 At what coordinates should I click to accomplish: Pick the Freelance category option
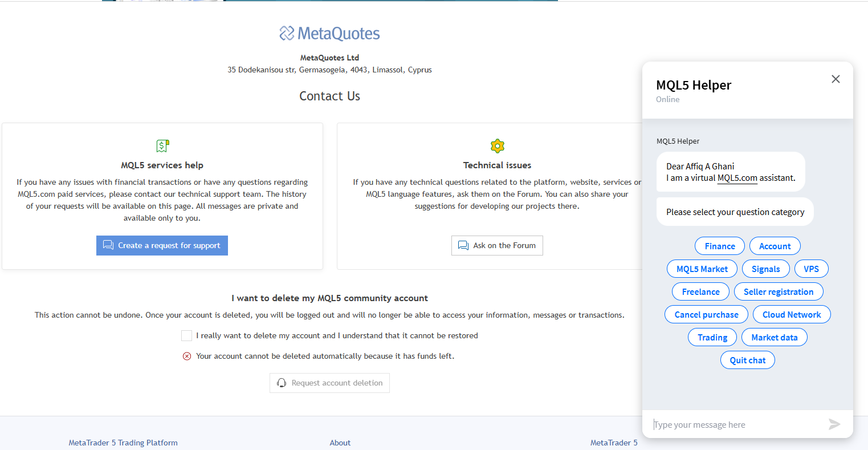tap(701, 291)
